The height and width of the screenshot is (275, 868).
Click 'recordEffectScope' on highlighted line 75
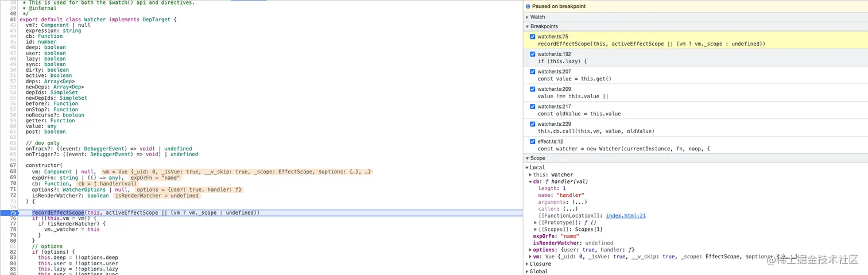coord(58,212)
